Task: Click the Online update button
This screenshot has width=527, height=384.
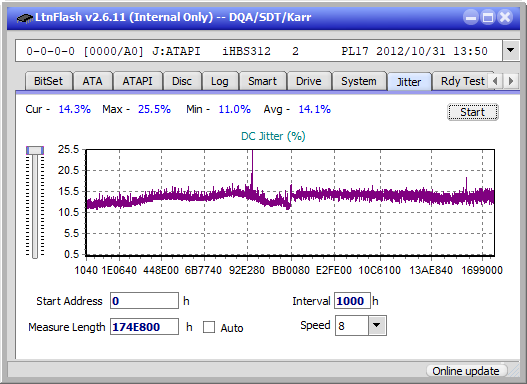Action: 466,371
